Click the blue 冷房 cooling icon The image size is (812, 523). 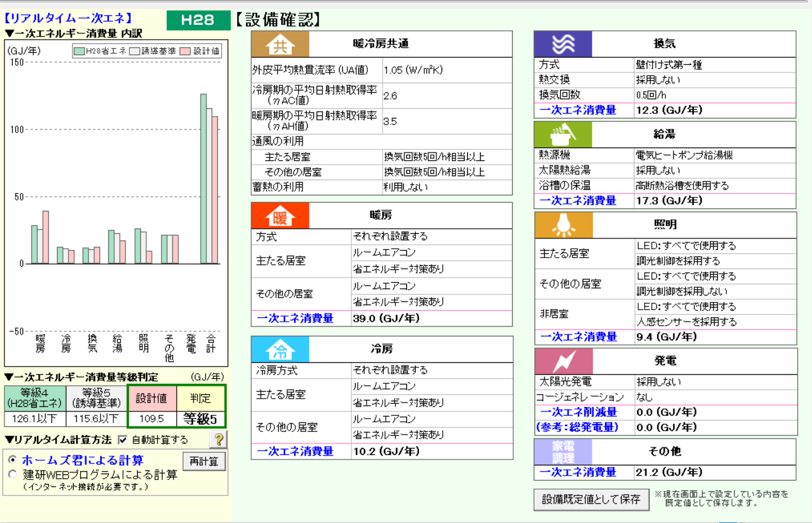coord(280,350)
